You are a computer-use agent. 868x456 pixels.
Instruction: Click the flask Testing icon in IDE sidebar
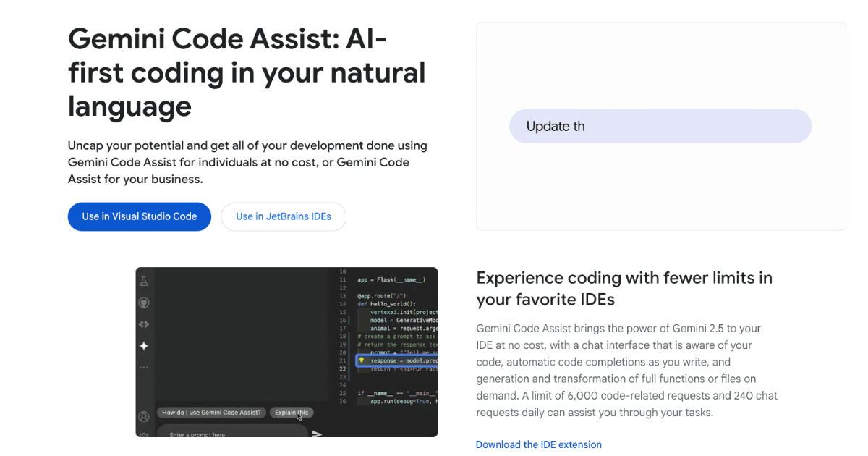(144, 281)
